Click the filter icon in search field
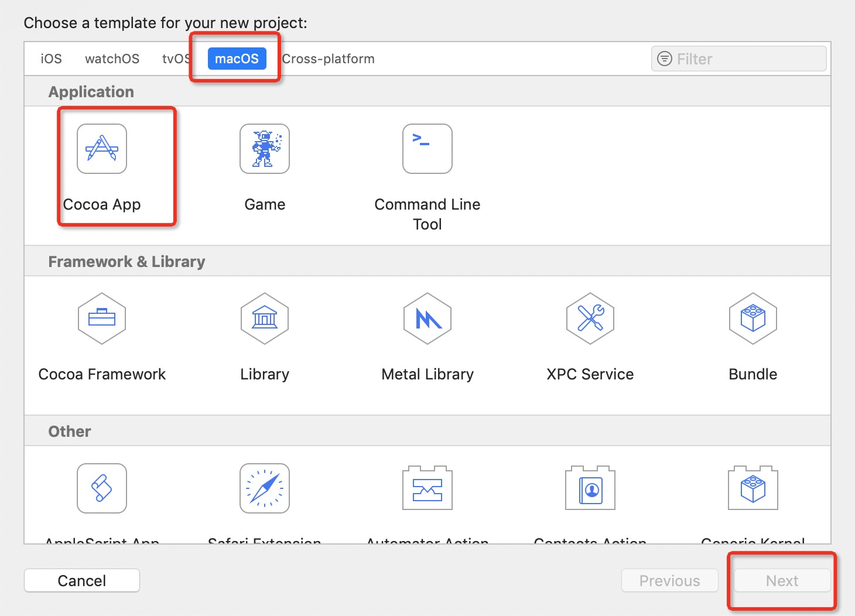855x616 pixels. pyautogui.click(x=665, y=59)
